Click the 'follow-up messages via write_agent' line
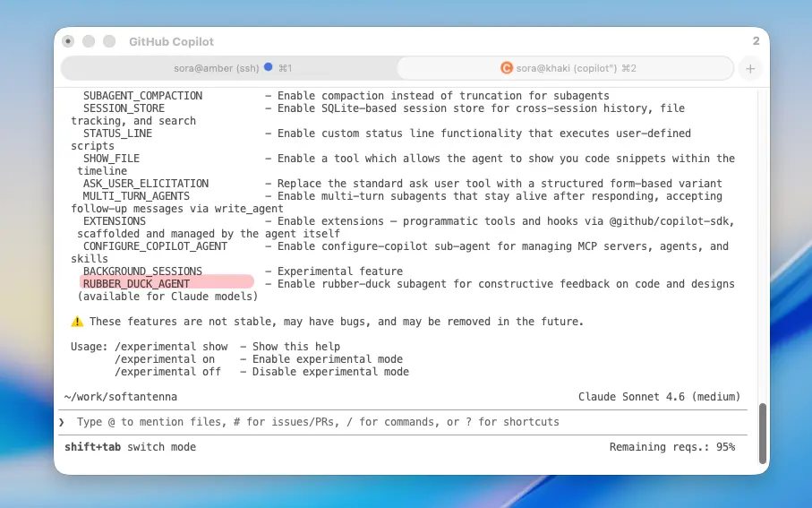This screenshot has height=508, width=812. pyautogui.click(x=177, y=209)
